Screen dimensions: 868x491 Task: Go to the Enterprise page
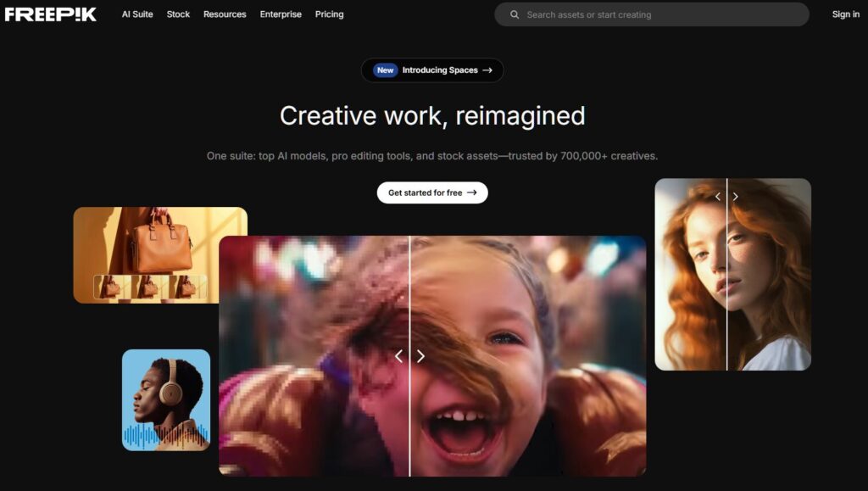(x=281, y=14)
